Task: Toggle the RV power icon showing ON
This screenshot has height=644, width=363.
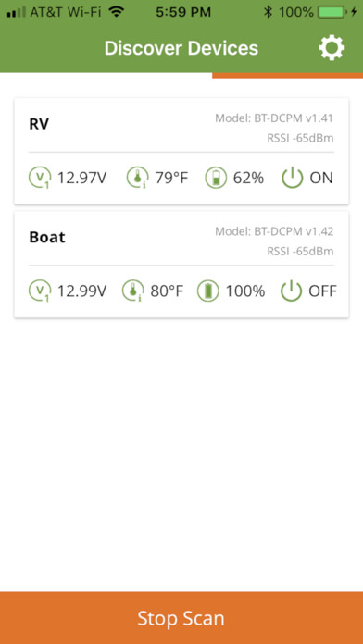Action: coord(292,179)
